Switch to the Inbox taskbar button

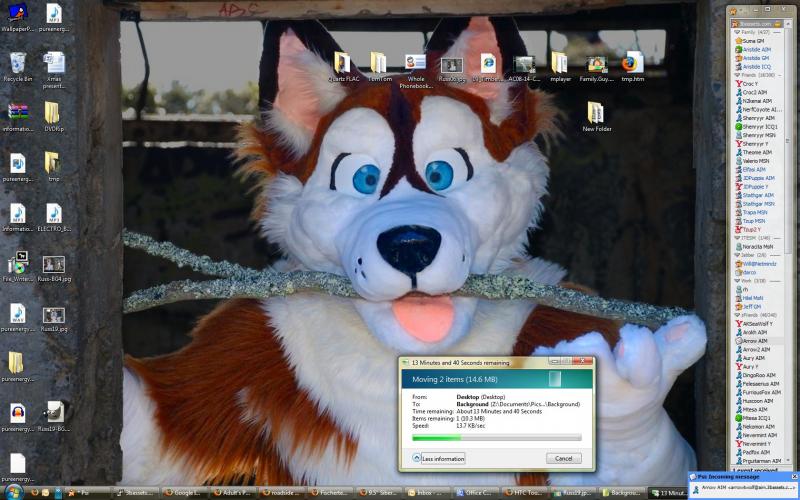pyautogui.click(x=426, y=492)
